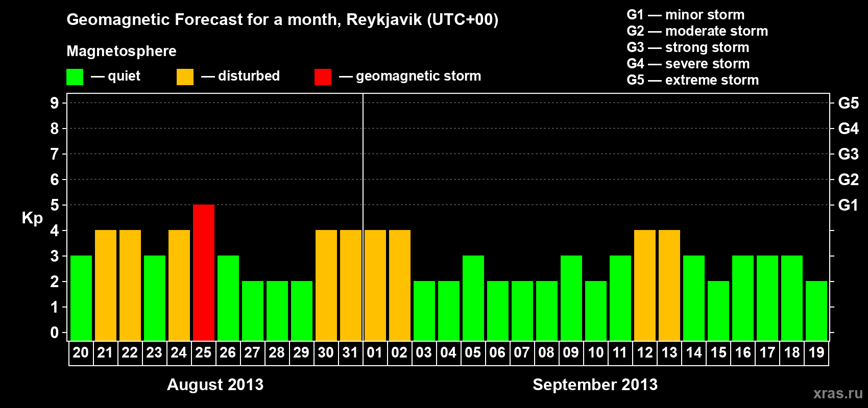Click the date label 01
Viewport: 868px width, 408px height.
click(x=375, y=353)
